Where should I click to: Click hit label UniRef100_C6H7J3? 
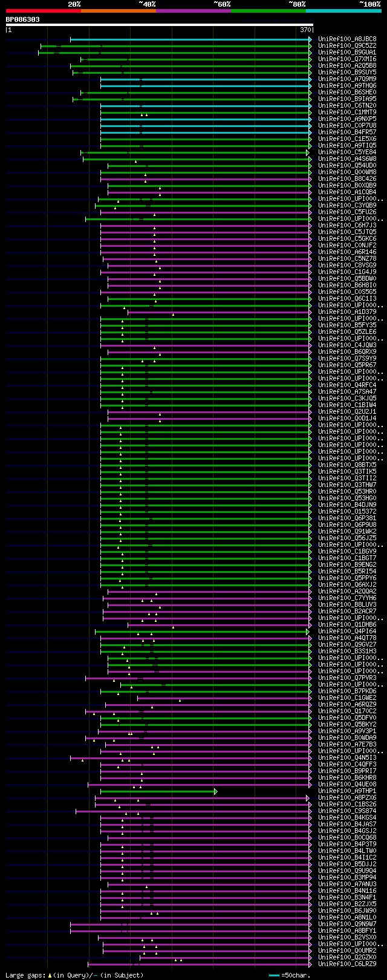click(347, 226)
